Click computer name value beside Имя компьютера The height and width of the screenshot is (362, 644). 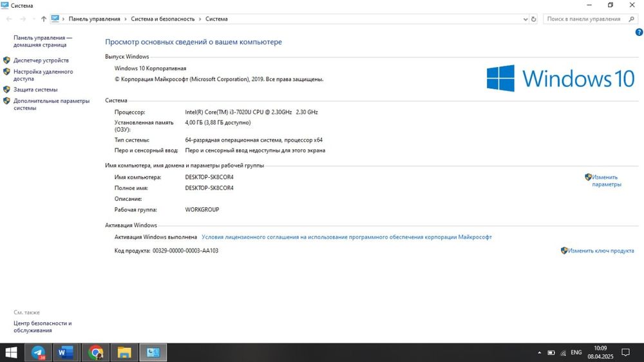[209, 178]
